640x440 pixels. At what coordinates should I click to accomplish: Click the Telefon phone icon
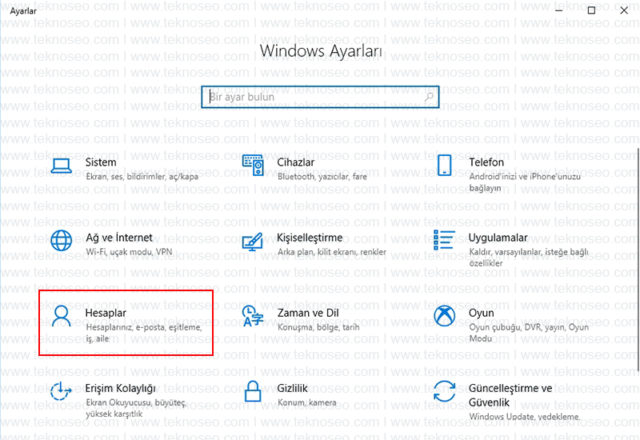coord(444,165)
